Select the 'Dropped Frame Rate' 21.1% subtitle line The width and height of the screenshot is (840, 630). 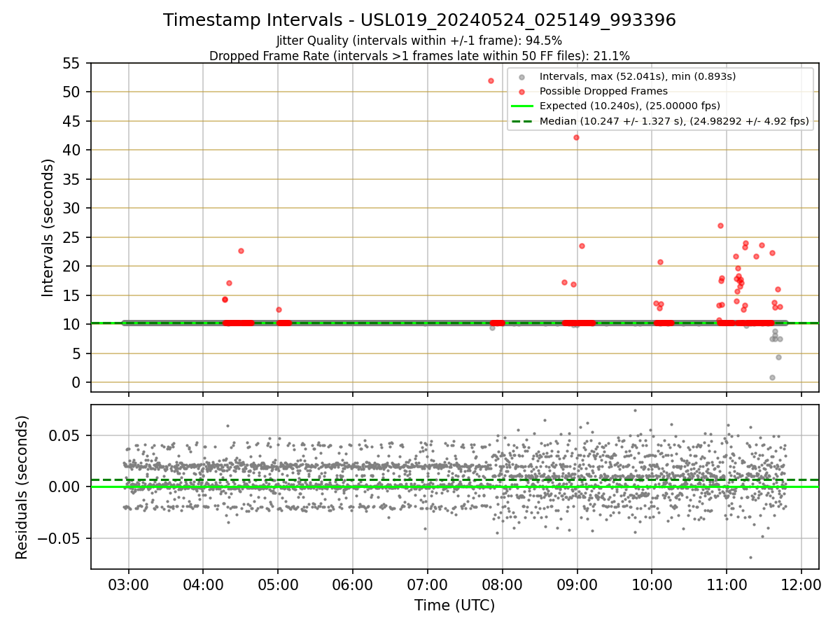click(x=419, y=56)
